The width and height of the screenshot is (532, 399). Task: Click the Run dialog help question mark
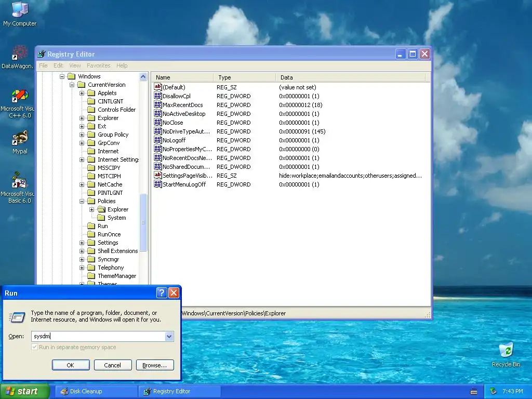click(x=162, y=293)
